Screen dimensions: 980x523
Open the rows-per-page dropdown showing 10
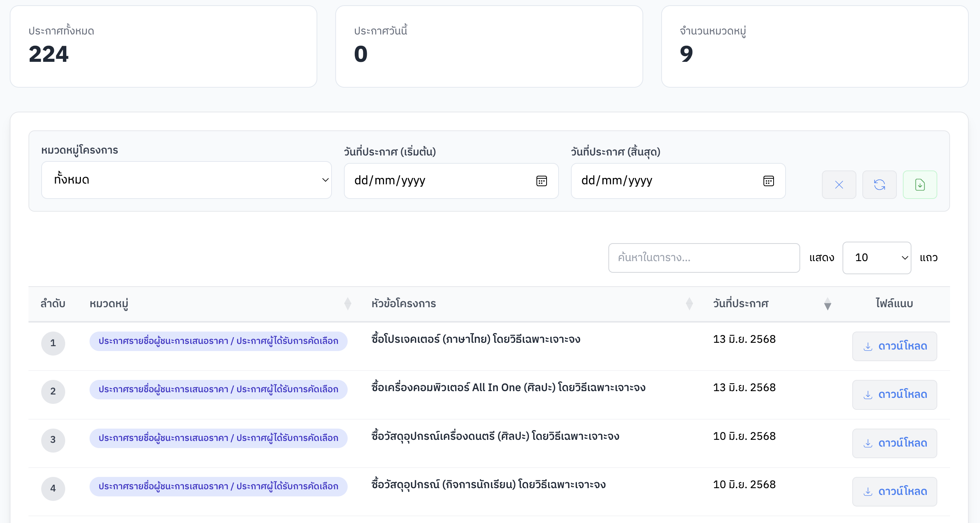[x=877, y=257]
